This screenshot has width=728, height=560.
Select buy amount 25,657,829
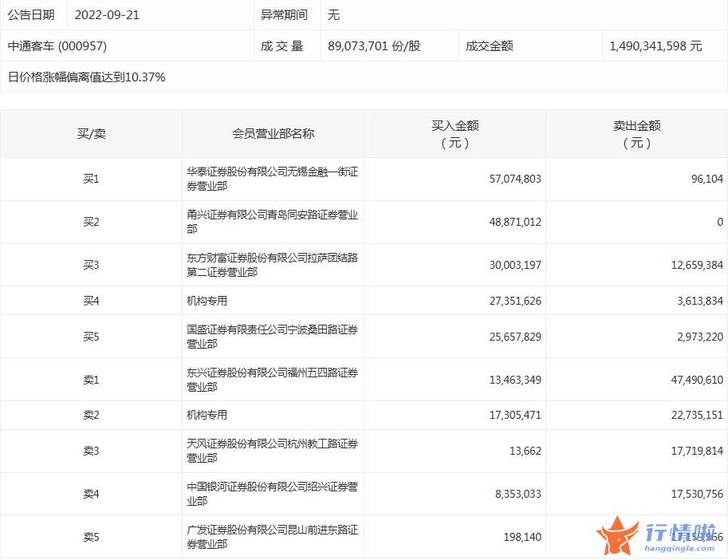[x=515, y=337]
